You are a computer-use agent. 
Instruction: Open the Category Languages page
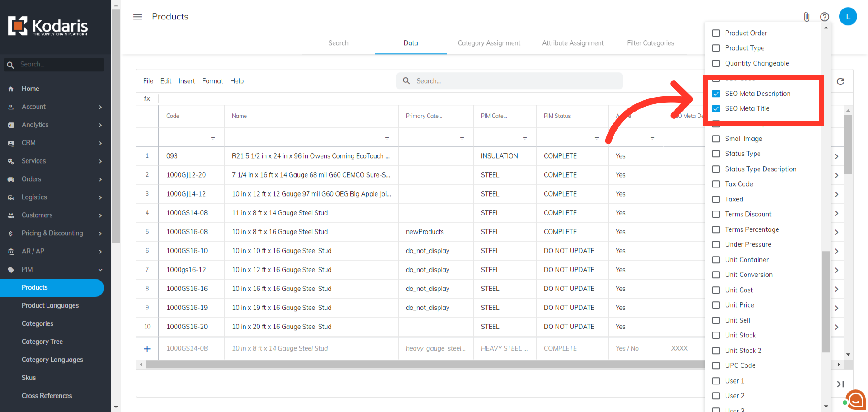pos(52,360)
